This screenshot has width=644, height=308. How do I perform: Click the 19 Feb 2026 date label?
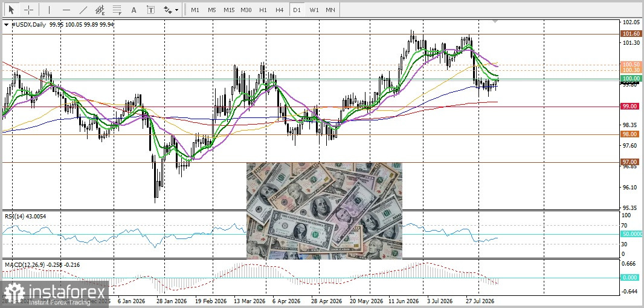click(211, 301)
